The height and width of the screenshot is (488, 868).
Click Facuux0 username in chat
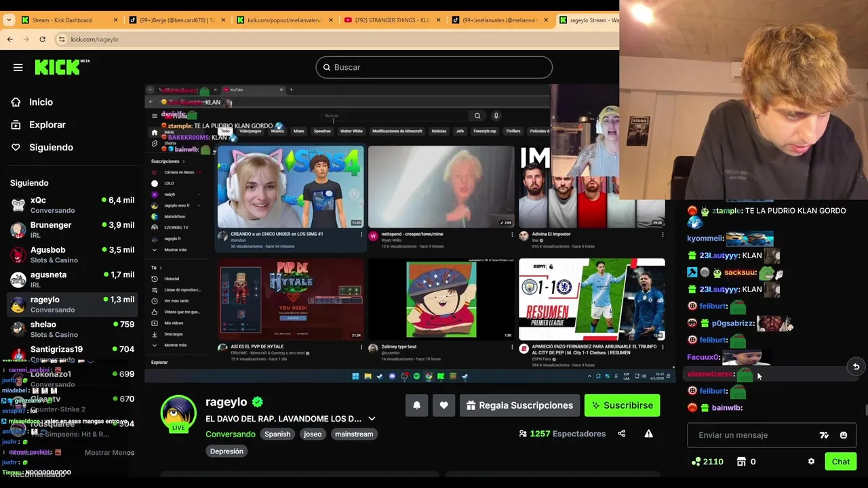pyautogui.click(x=703, y=357)
